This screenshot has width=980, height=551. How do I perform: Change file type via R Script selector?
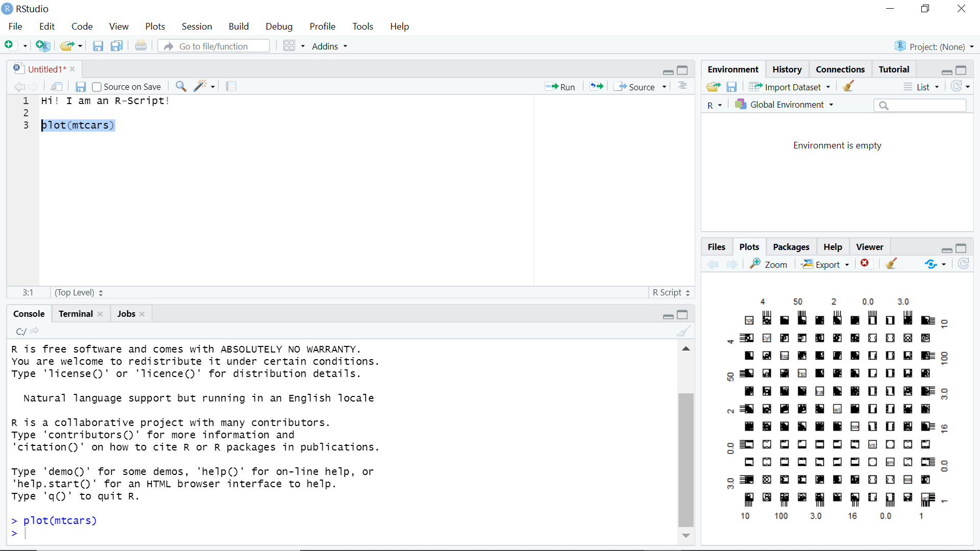tap(671, 292)
